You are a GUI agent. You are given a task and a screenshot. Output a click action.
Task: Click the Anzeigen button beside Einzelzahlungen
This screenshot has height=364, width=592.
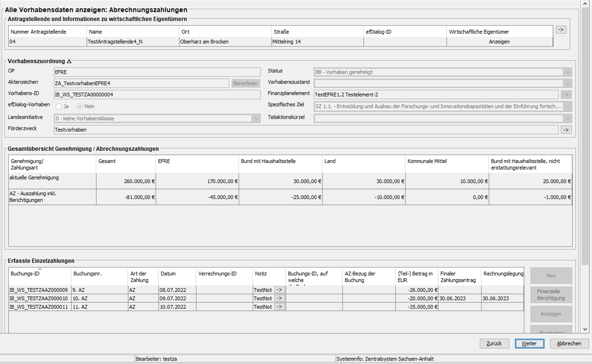[x=551, y=314]
